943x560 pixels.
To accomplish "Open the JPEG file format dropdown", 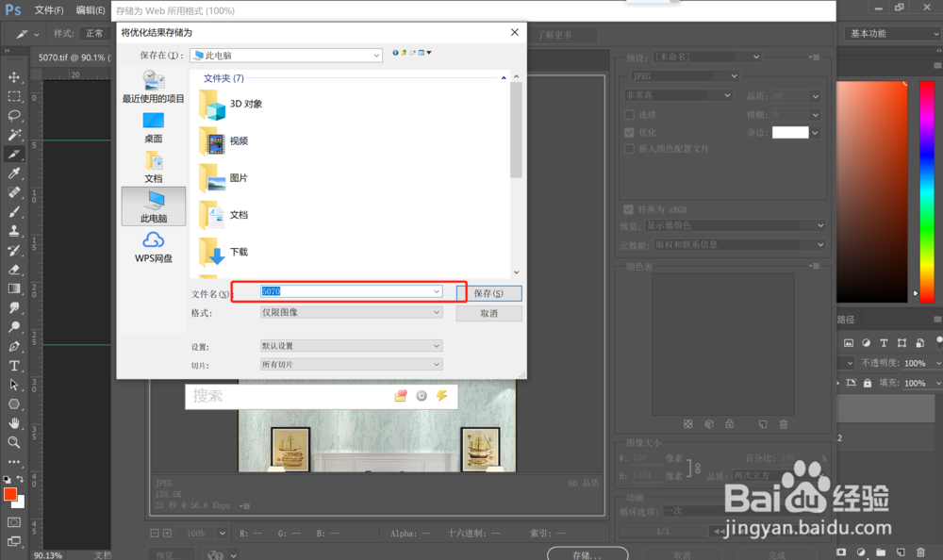I will (x=684, y=76).
